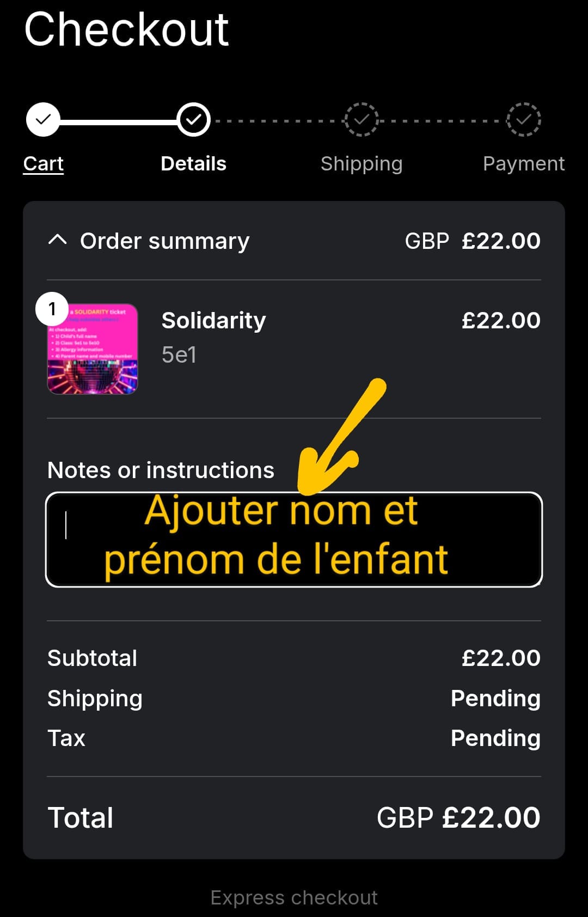This screenshot has width=588, height=917.
Task: Select the Details step label
Action: (193, 163)
